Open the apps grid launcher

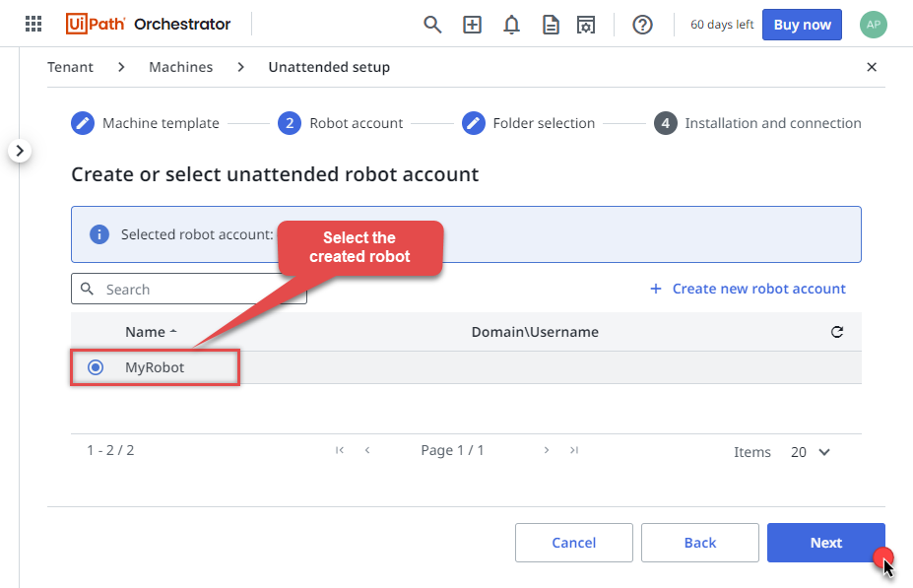[33, 24]
